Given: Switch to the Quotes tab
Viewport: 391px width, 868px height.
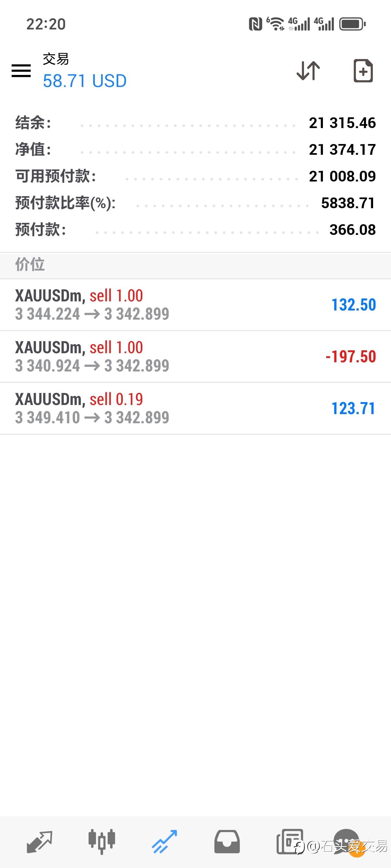Looking at the screenshot, I should 39,842.
